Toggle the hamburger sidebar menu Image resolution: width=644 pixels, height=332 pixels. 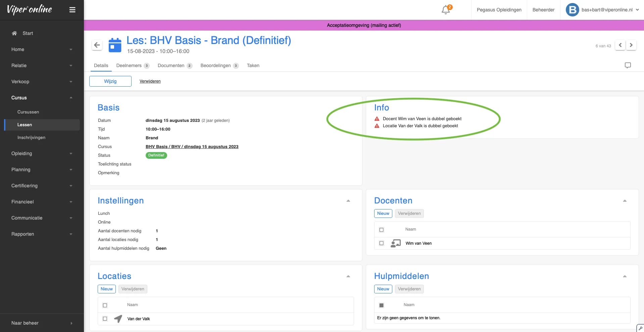72,10
